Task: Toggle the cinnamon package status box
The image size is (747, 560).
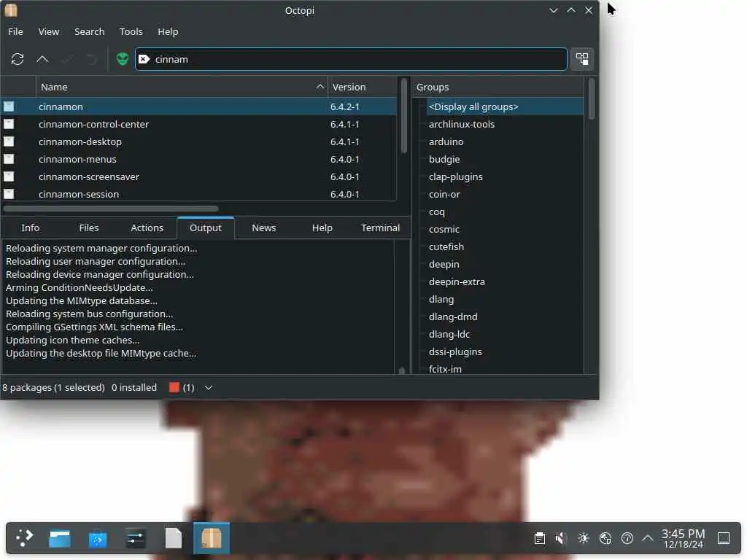Action: tap(9, 106)
